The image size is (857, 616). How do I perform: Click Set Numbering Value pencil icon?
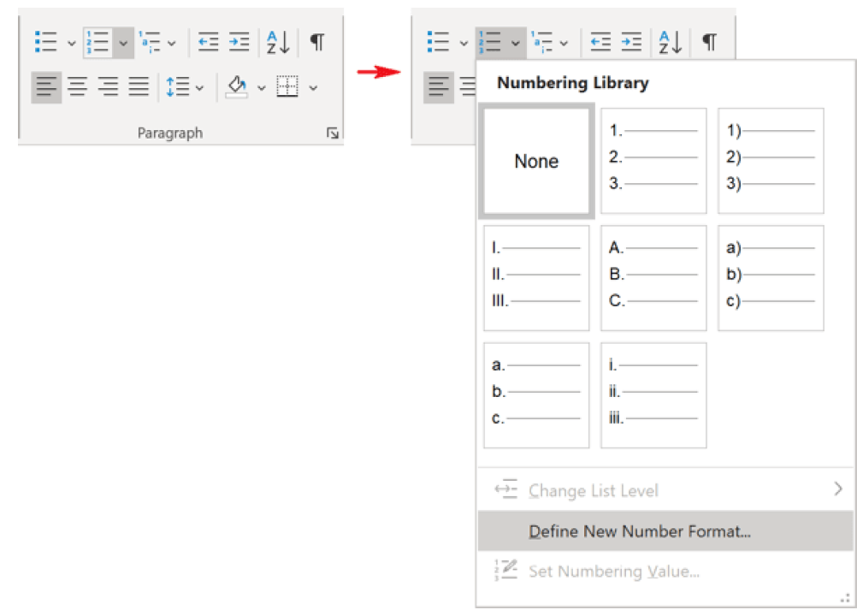506,570
